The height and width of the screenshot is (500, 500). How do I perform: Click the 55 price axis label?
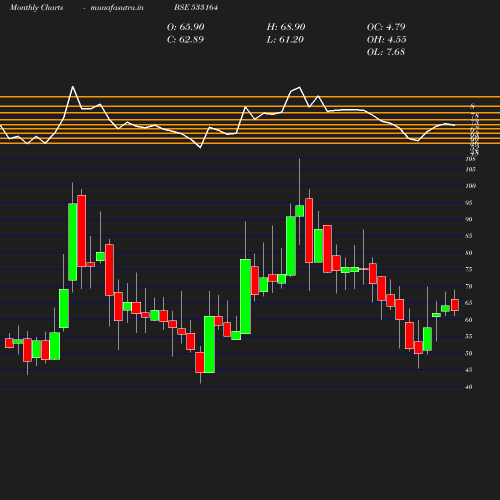pos(469,336)
